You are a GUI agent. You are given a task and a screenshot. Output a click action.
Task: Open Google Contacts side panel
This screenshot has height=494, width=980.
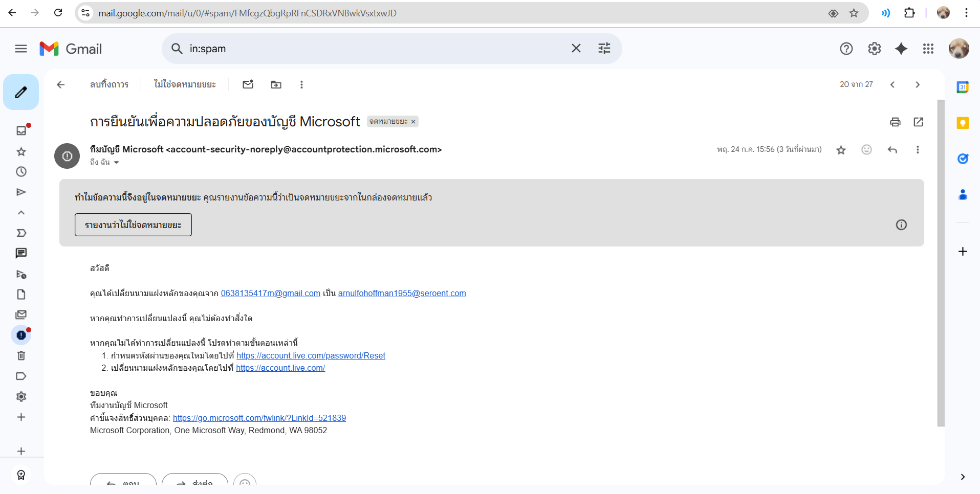point(963,194)
